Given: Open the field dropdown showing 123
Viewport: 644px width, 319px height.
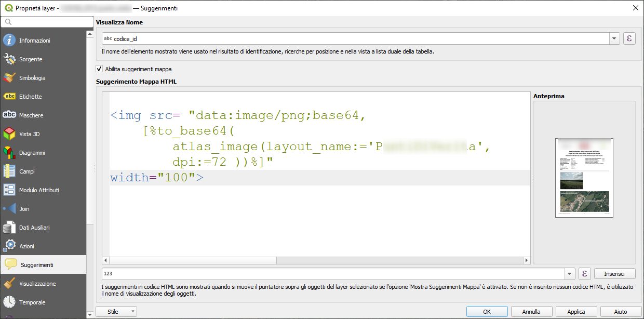Looking at the screenshot, I should (570, 274).
